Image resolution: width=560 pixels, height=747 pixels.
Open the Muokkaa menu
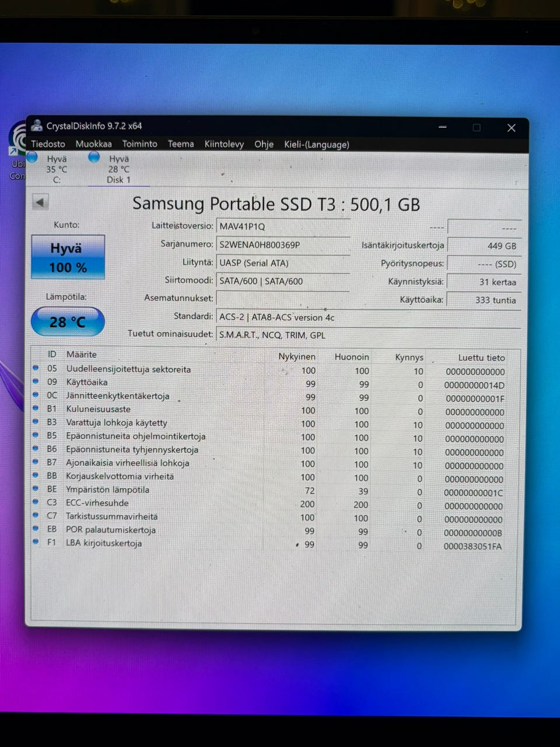point(93,144)
